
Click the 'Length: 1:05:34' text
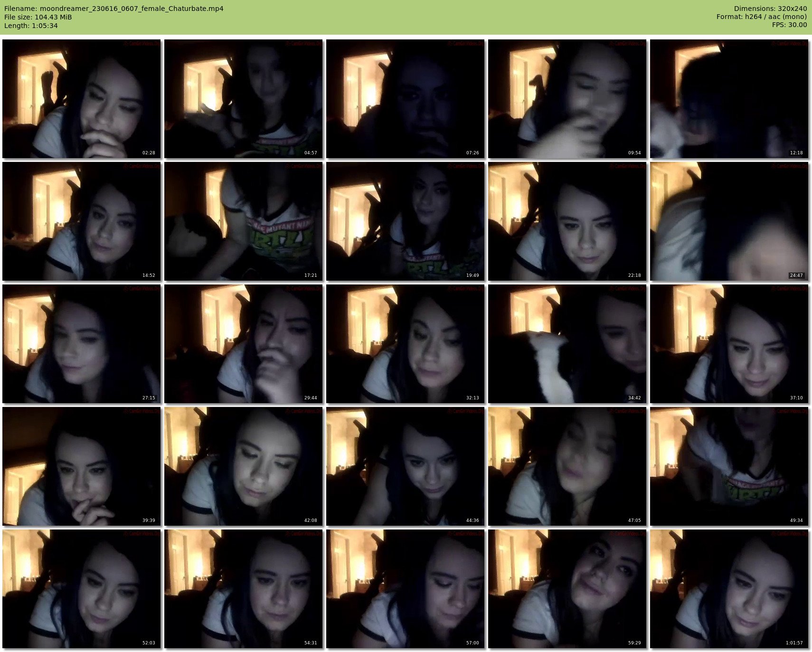click(x=31, y=26)
